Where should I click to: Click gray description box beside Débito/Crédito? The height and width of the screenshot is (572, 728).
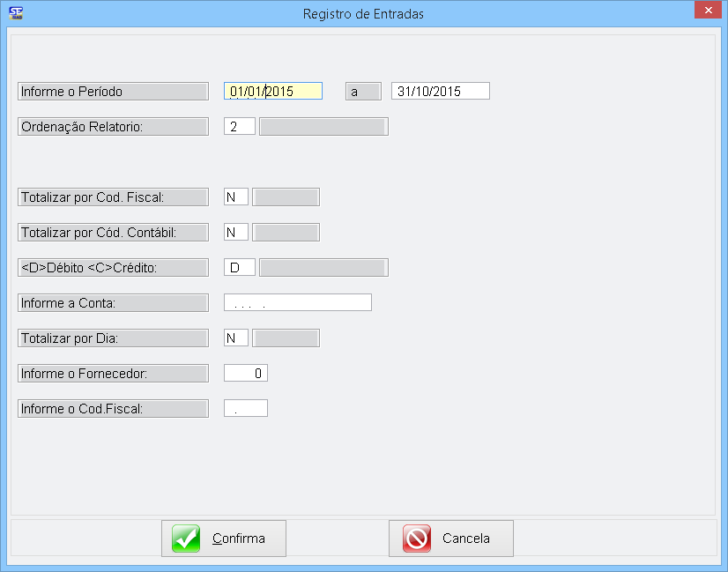pos(323,268)
